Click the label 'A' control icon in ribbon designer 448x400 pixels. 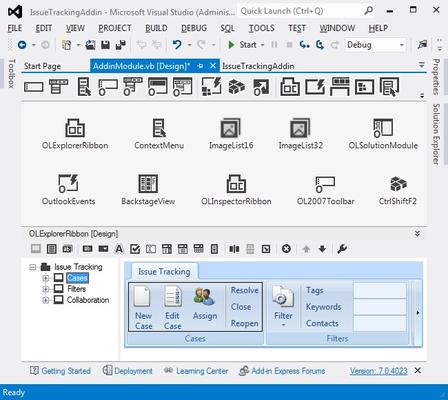[119, 249]
